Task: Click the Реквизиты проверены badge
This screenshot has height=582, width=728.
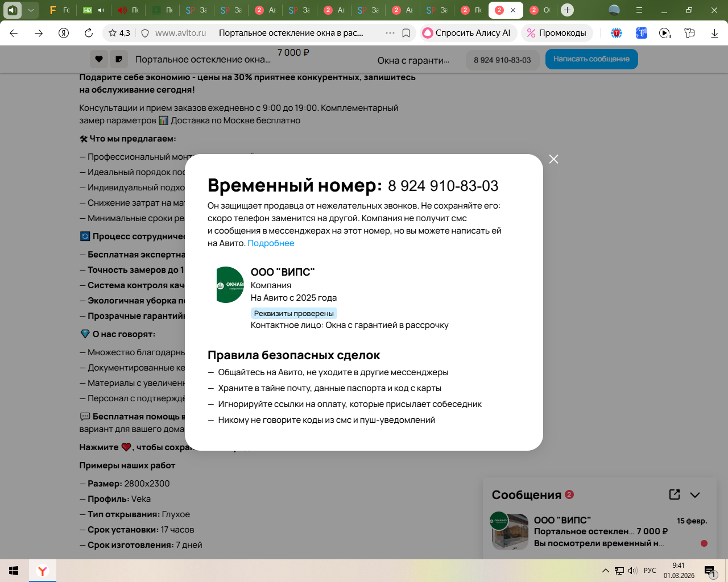Action: tap(294, 313)
